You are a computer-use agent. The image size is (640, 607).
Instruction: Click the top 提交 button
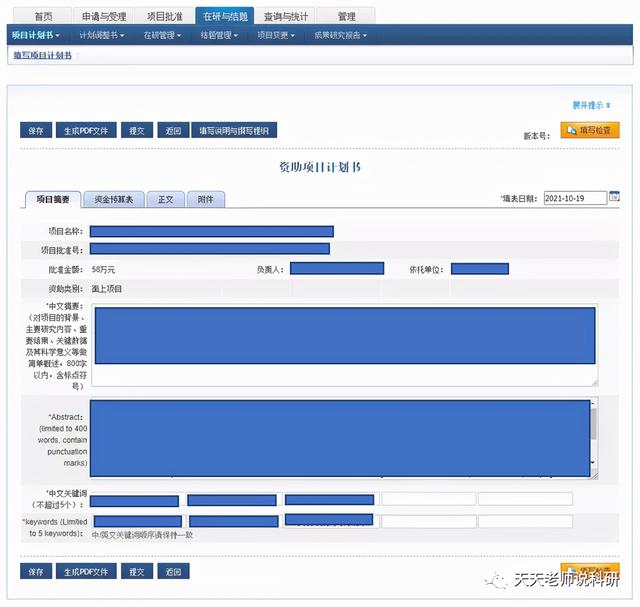[x=137, y=130]
